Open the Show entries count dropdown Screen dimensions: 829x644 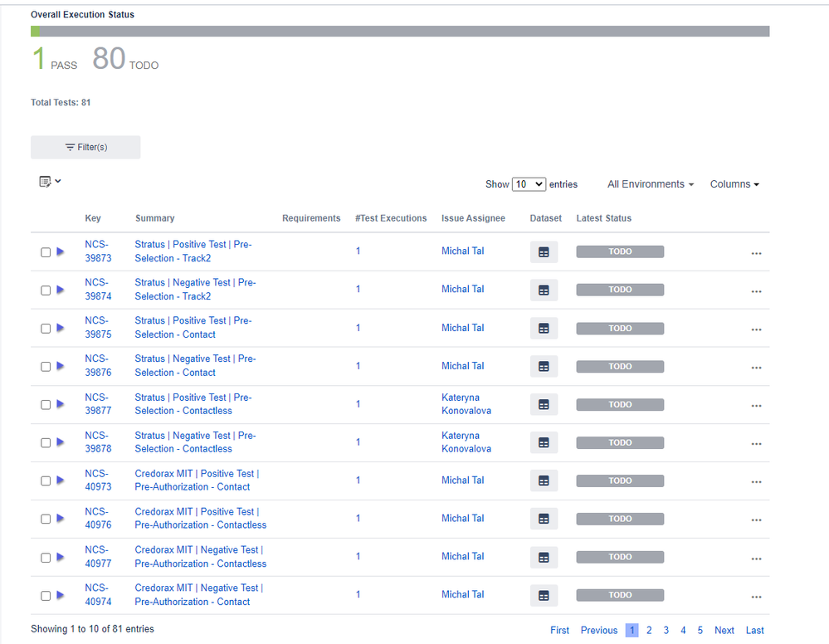tap(529, 184)
